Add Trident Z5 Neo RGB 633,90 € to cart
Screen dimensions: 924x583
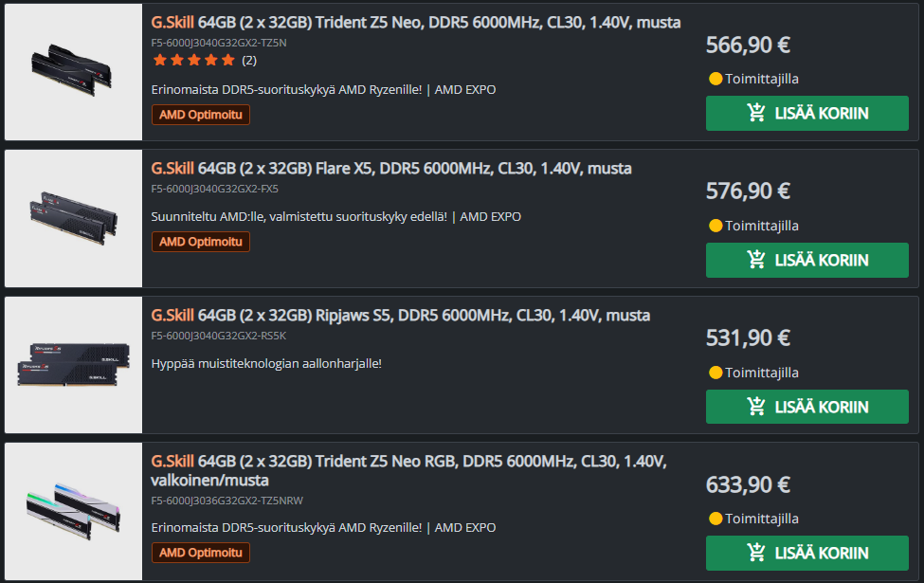pyautogui.click(x=806, y=553)
